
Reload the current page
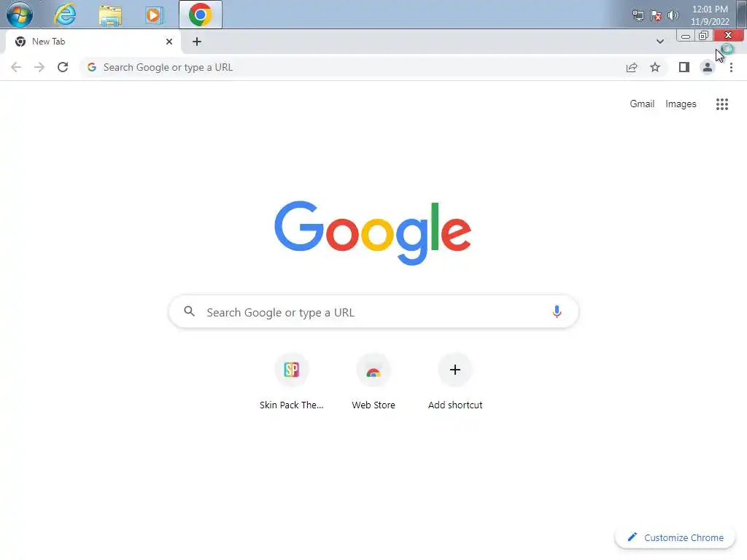point(63,67)
